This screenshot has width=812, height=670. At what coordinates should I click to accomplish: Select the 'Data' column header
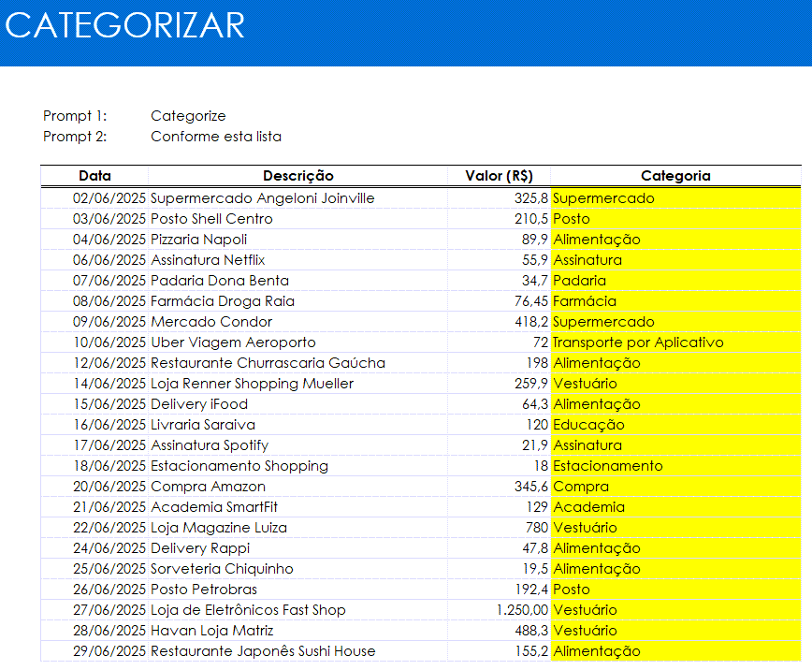tap(94, 176)
